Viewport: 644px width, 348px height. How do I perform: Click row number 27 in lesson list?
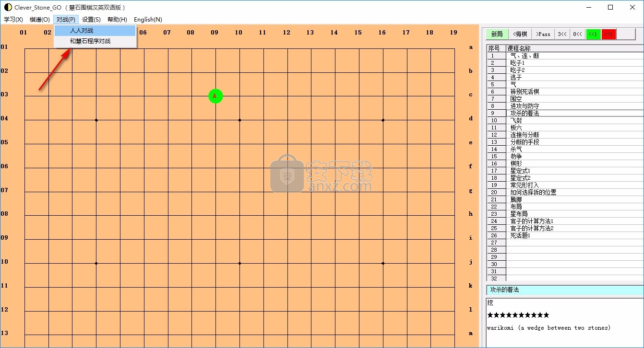point(496,243)
